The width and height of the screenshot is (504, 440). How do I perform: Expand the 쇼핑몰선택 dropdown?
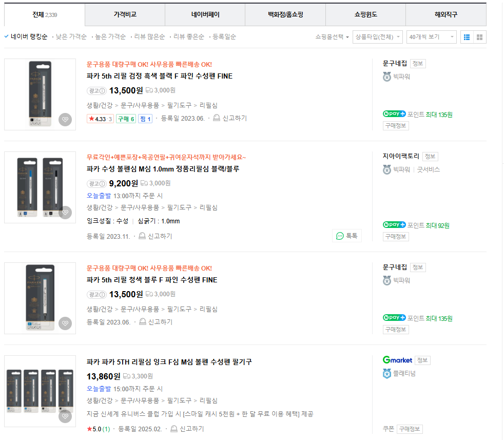(x=332, y=37)
